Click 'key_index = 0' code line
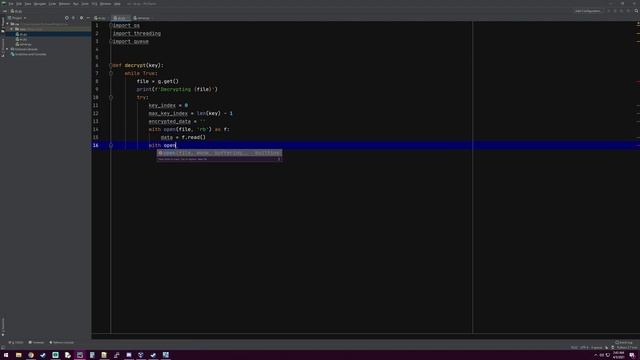 168,105
